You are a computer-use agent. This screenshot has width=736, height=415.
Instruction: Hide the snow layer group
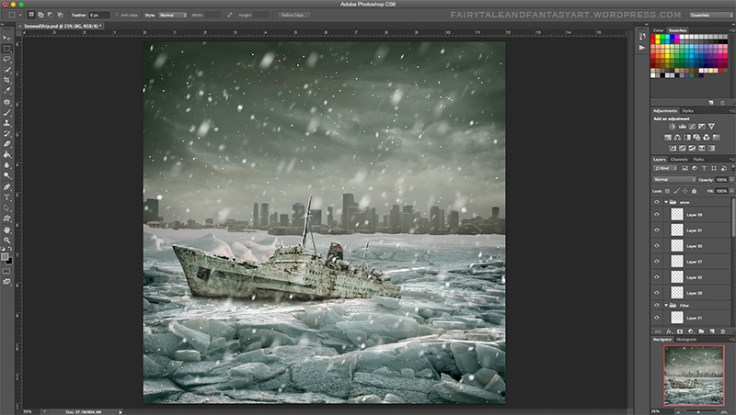pyautogui.click(x=657, y=202)
